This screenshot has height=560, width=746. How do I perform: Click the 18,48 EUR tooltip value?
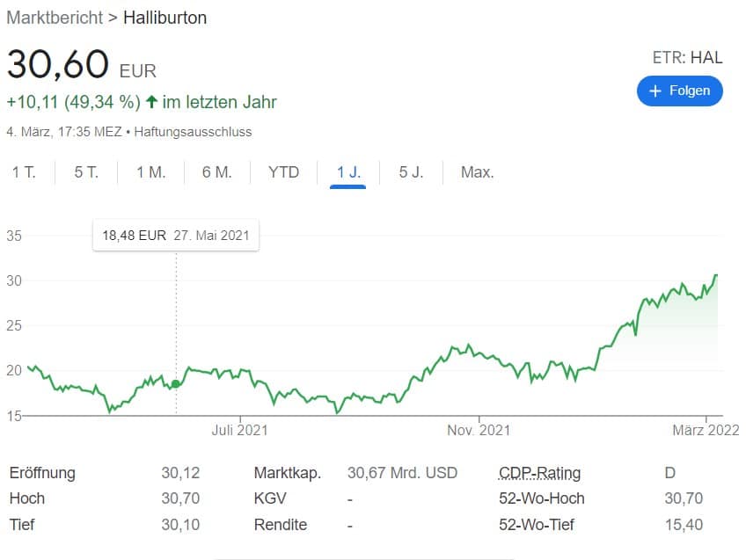point(135,236)
